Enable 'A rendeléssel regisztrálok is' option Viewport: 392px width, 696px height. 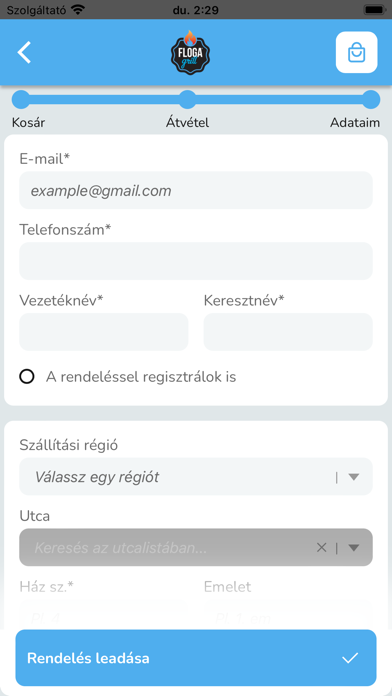point(27,377)
